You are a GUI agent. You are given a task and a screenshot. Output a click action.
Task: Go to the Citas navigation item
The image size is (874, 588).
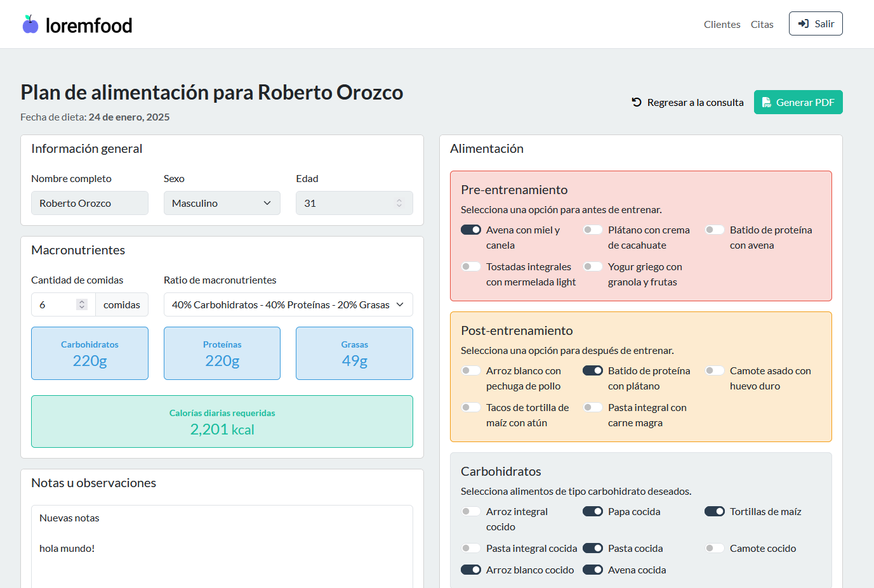tap(762, 24)
